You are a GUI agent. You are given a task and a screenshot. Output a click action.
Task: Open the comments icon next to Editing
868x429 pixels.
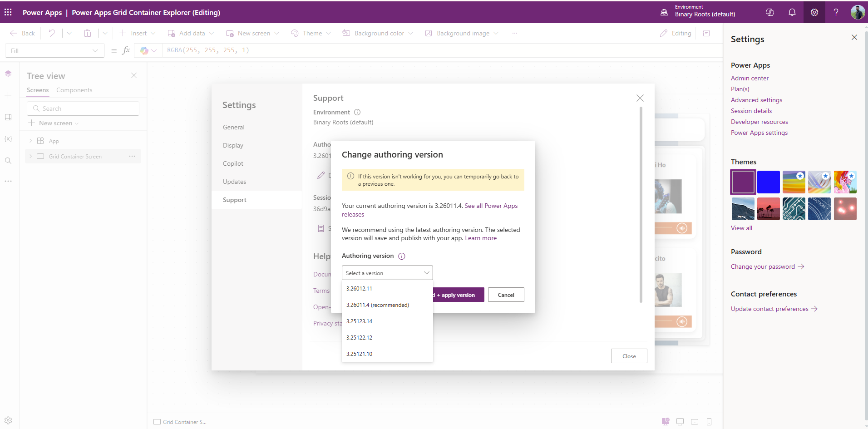click(706, 33)
